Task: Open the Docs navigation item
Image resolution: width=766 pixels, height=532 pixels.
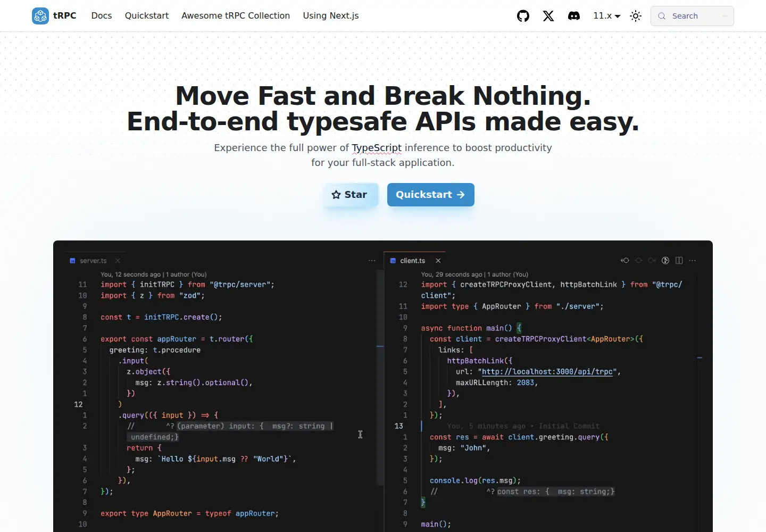Action: click(x=102, y=16)
